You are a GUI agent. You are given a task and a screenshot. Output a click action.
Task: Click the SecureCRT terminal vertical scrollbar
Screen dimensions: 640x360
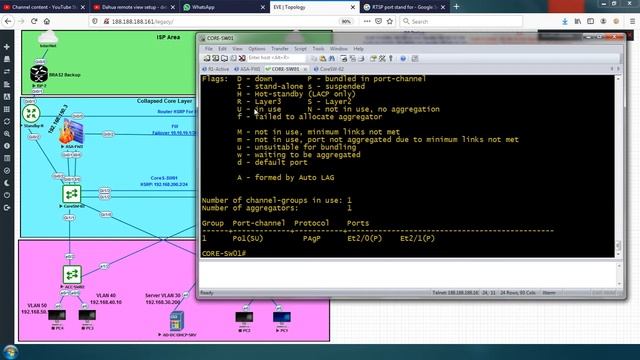618,166
